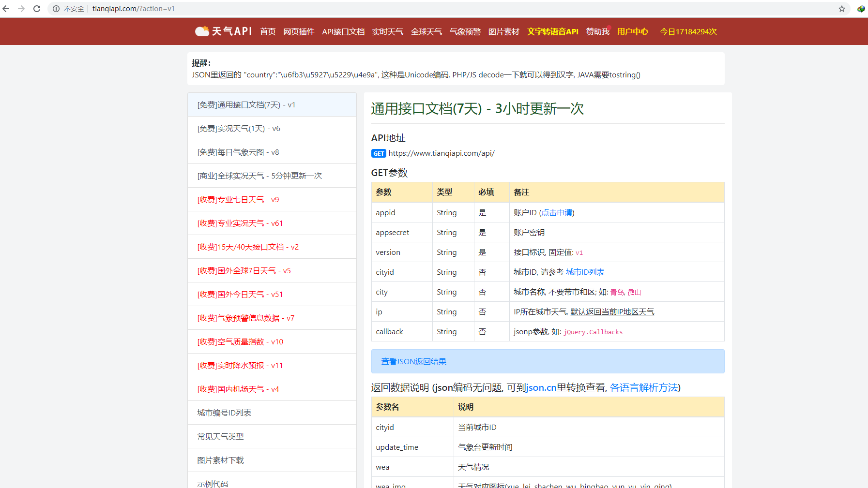Select [收费]专业七日天气 - v9 sidebar item
Image resolution: width=868 pixels, height=488 pixels.
[272, 199]
